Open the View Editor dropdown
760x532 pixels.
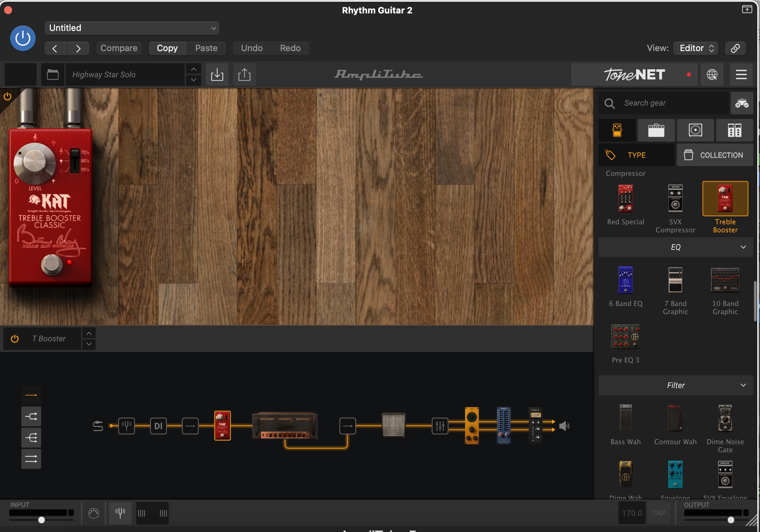click(696, 48)
